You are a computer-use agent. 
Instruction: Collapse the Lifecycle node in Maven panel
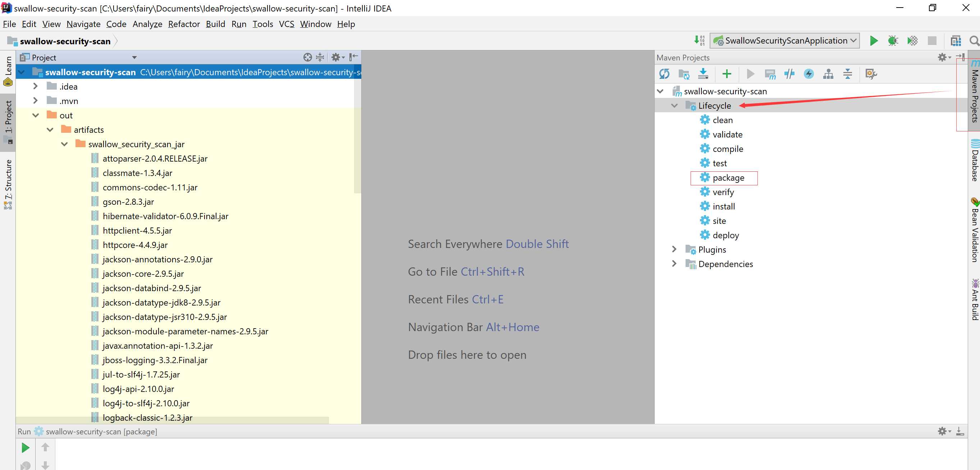674,105
